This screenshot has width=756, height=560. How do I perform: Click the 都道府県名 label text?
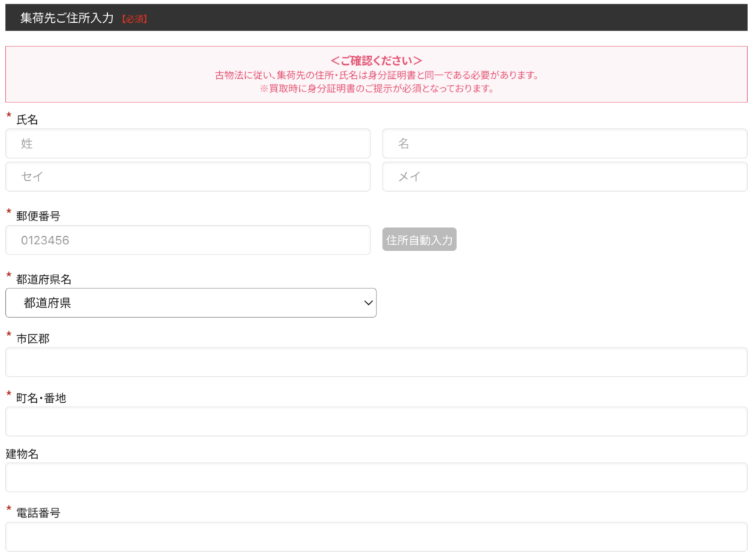click(x=44, y=279)
